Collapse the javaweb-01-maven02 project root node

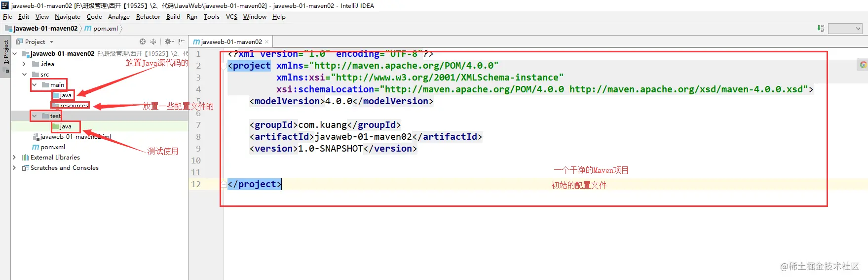point(15,54)
